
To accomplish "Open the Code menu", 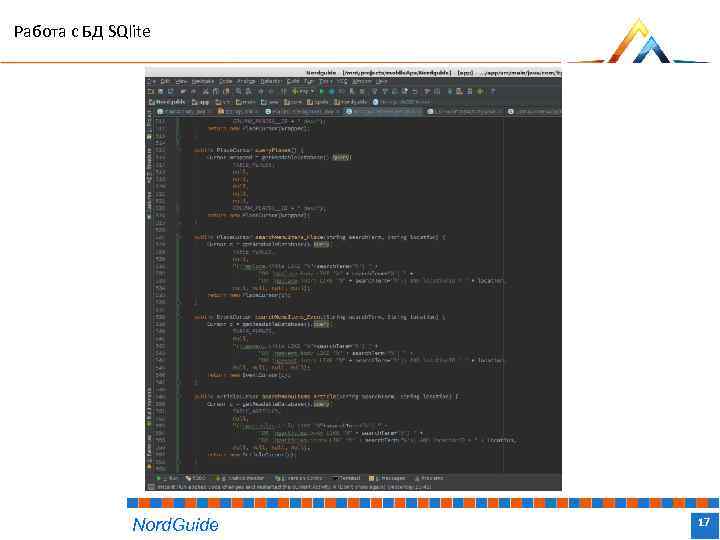I will (x=225, y=81).
